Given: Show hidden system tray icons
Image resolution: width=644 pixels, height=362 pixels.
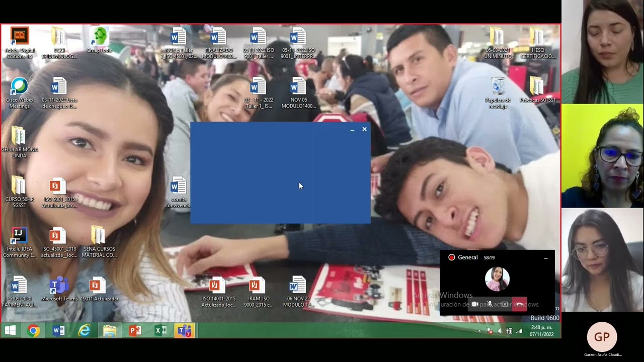Looking at the screenshot, I should coord(479,331).
